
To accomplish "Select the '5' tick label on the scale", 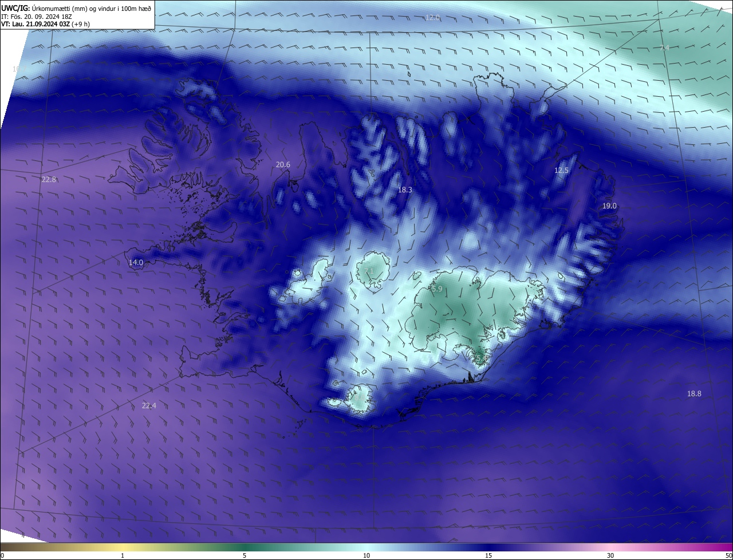I will click(245, 555).
